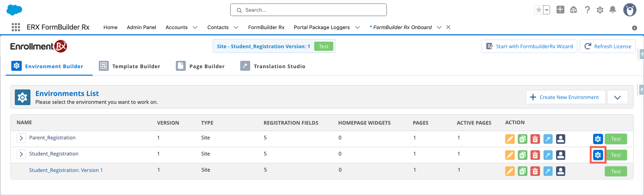Open the App Launcher grid icon
Screen dimensions: 644x195
16,27
